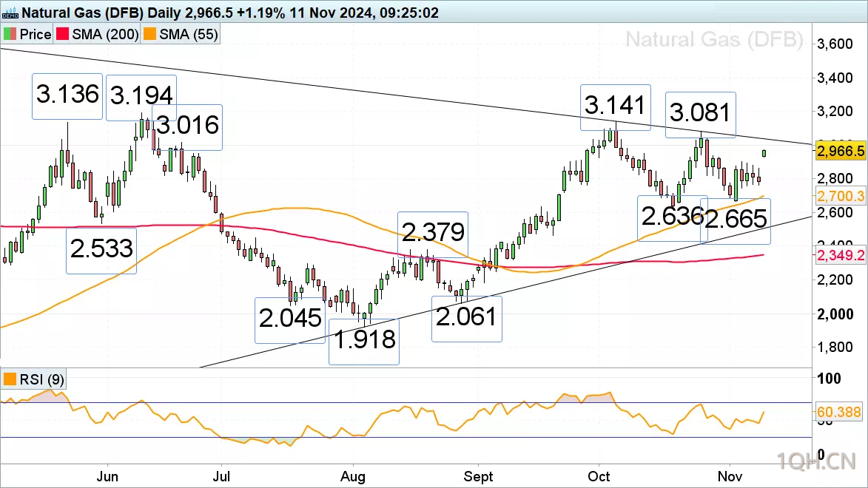Screen dimensions: 868x488
Task: Click the SMA 200 value tag 2,349.2
Action: (x=841, y=255)
